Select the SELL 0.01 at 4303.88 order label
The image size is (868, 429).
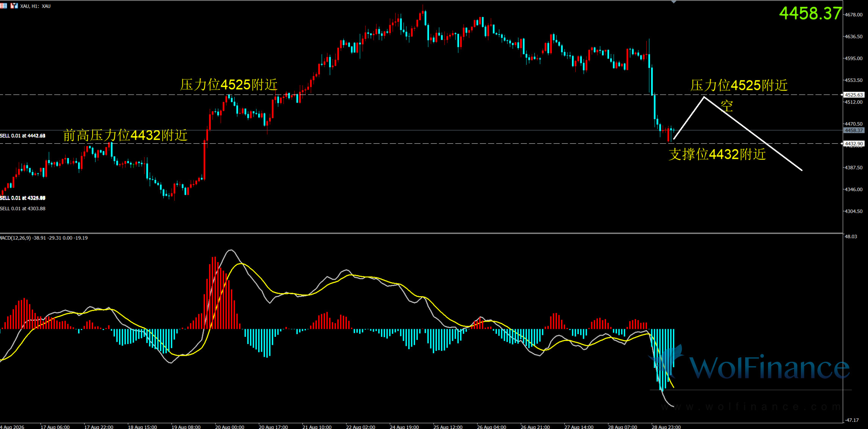coord(23,209)
